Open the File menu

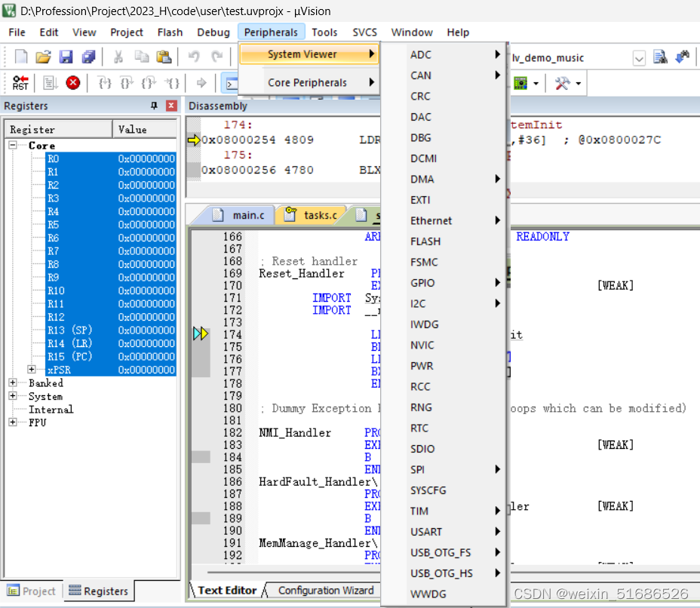(x=17, y=32)
